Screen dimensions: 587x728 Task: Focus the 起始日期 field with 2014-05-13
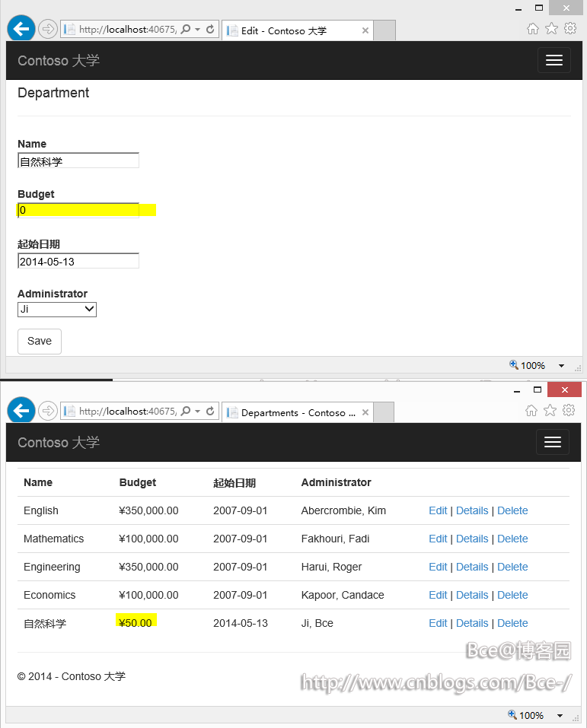(78, 261)
